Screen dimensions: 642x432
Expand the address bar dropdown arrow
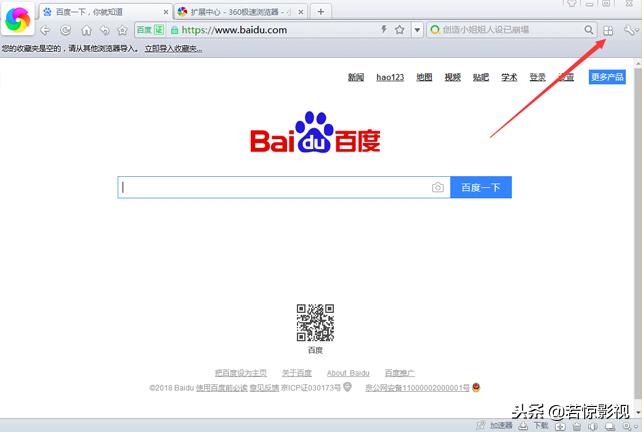point(417,30)
